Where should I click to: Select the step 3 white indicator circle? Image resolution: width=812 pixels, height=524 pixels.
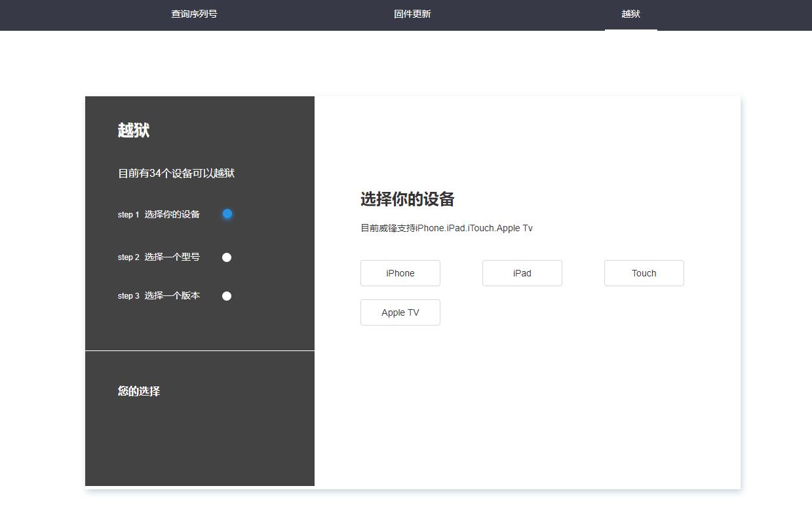click(227, 295)
